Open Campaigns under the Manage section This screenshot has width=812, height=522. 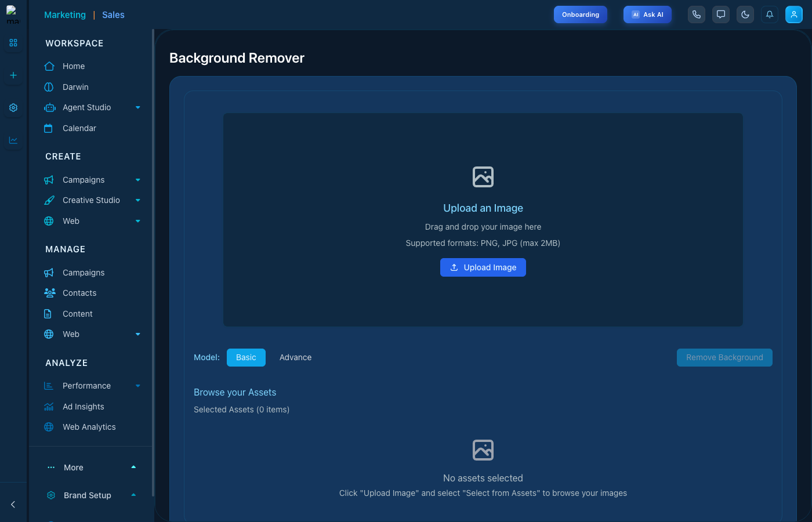pos(84,273)
